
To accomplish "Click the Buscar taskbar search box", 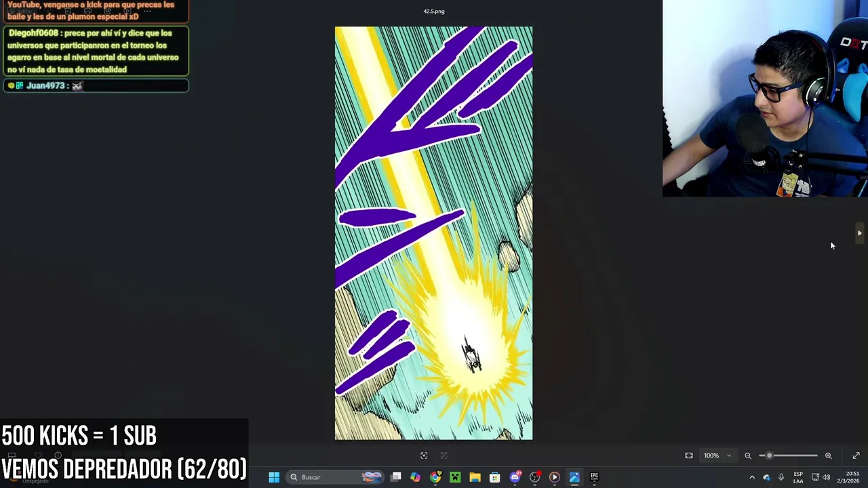I will point(334,477).
